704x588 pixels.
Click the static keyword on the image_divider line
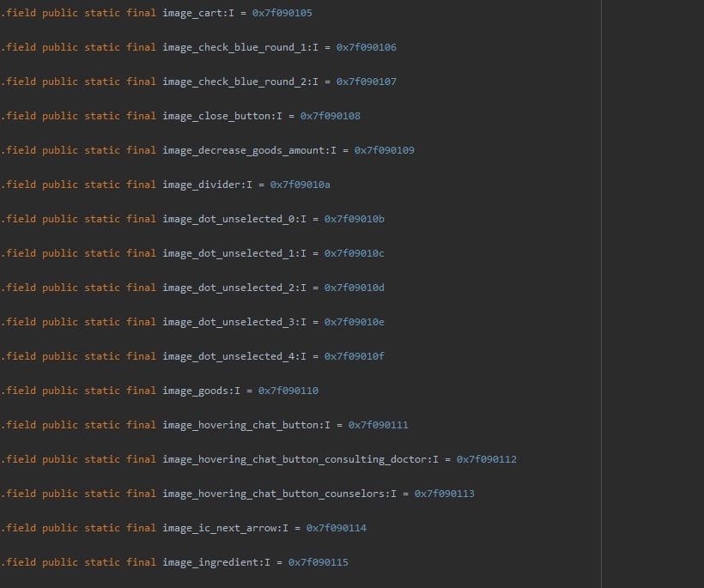click(102, 185)
